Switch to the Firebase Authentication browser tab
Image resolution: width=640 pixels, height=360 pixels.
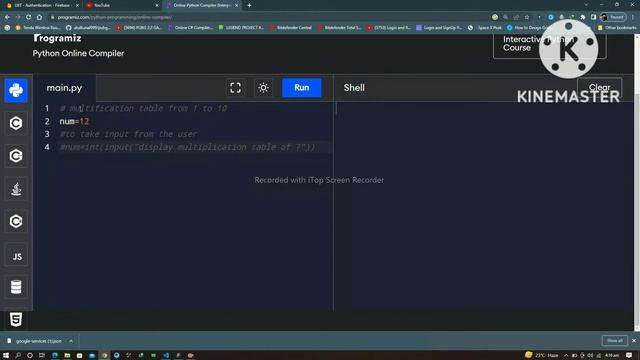(x=42, y=5)
